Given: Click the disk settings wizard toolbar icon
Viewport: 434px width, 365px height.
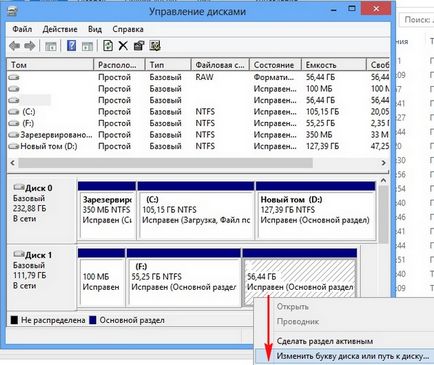Looking at the screenshot, I should (x=155, y=46).
